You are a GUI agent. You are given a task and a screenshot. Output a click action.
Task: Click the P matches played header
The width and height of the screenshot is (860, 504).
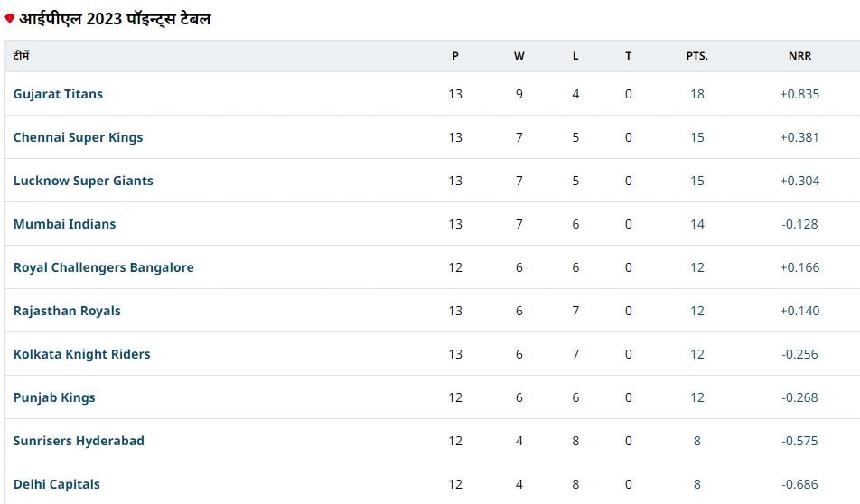(455, 56)
